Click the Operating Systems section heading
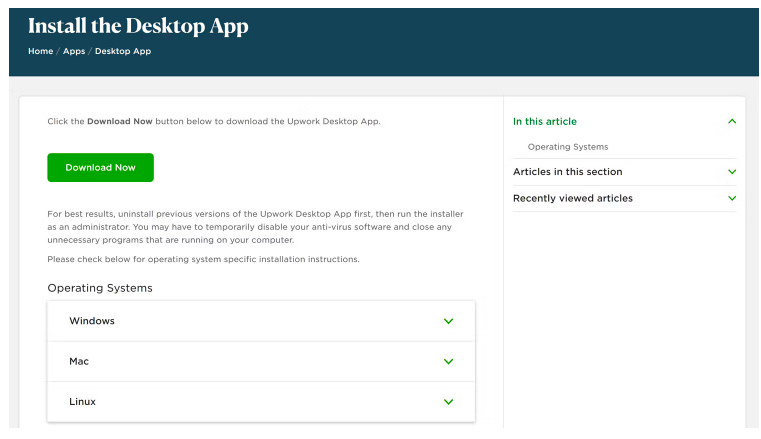This screenshot has height=439, width=761. pos(99,288)
